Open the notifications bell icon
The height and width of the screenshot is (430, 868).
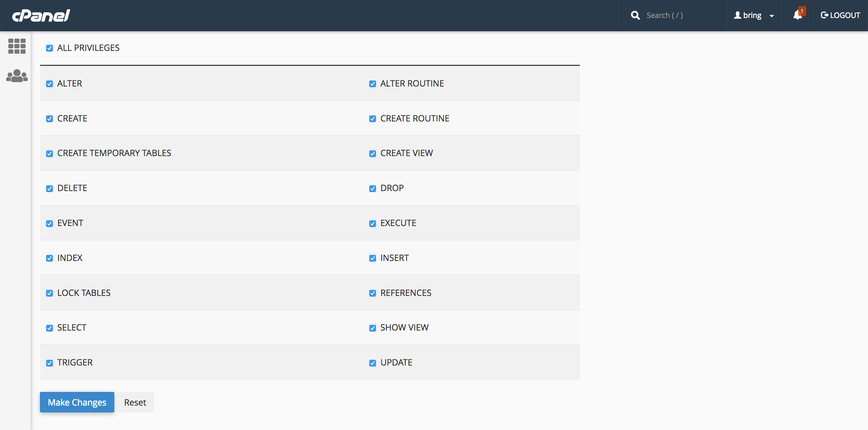click(x=797, y=16)
